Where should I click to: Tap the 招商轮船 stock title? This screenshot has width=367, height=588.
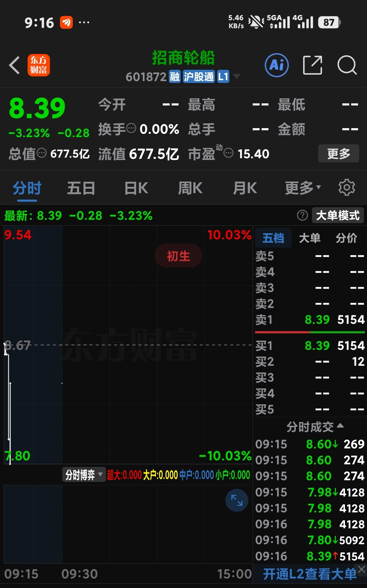(183, 58)
